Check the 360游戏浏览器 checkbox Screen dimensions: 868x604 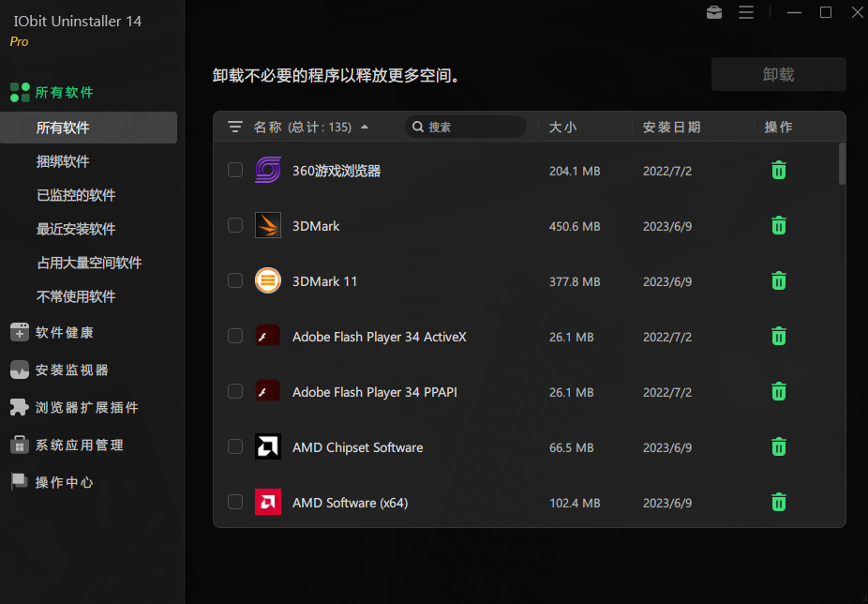234,170
